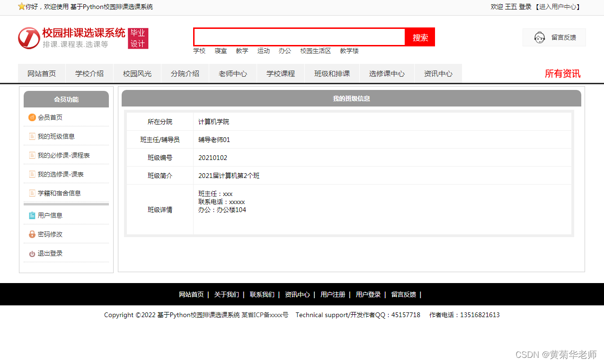Click the power icon next to 退出登录

click(32, 253)
